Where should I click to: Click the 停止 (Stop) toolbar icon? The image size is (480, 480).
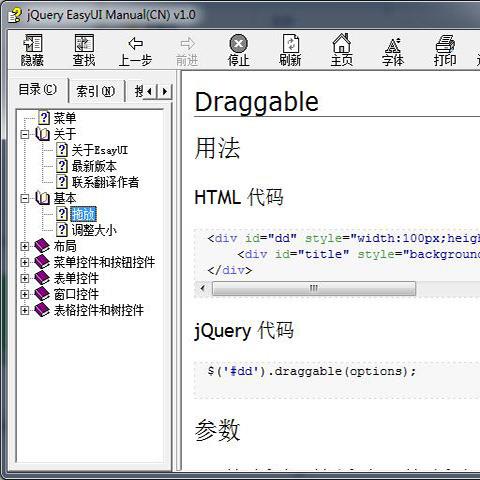coord(238,50)
